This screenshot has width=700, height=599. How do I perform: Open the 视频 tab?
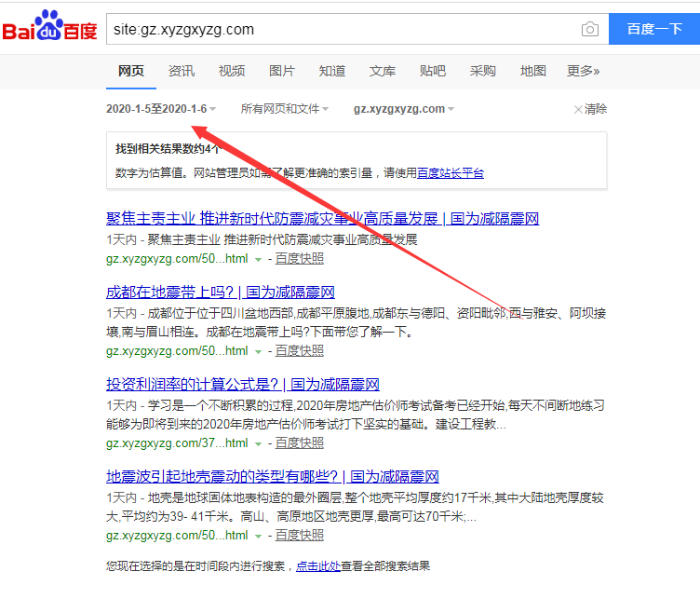(x=231, y=71)
